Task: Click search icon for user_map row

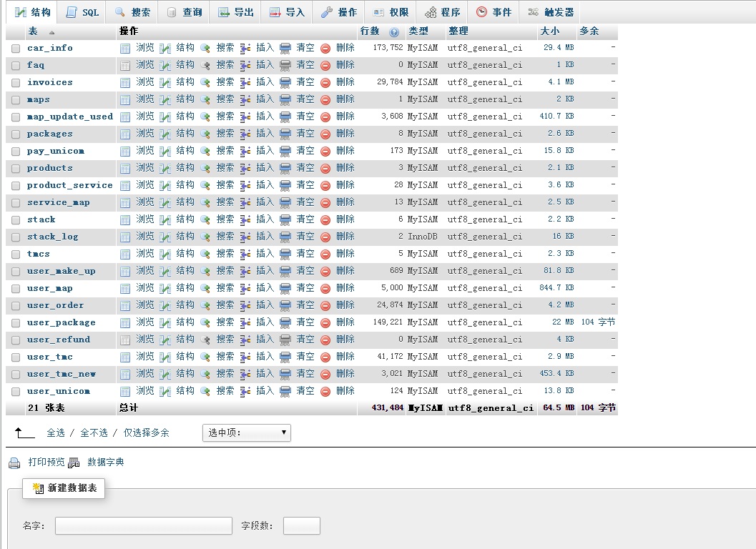Action: pyautogui.click(x=205, y=289)
